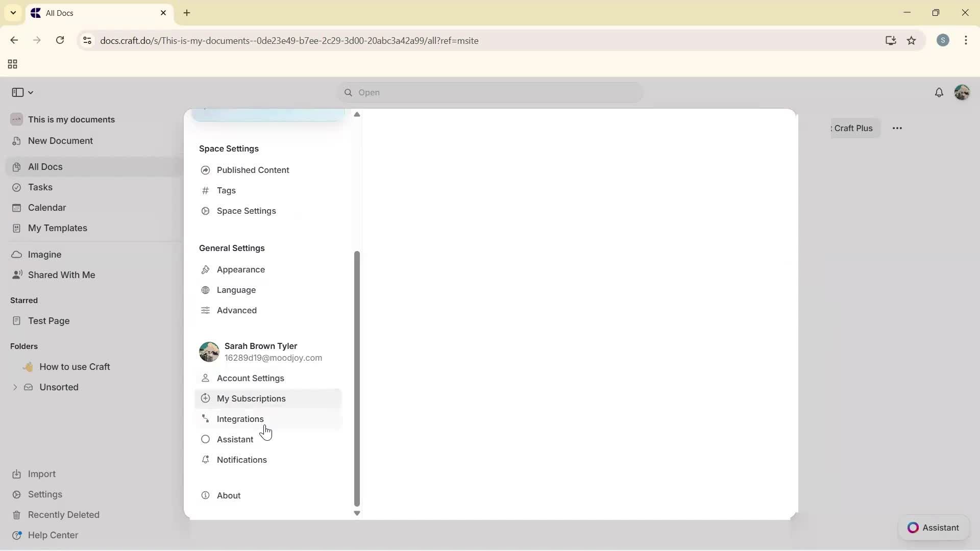Expand the Unsorted folder

15,387
